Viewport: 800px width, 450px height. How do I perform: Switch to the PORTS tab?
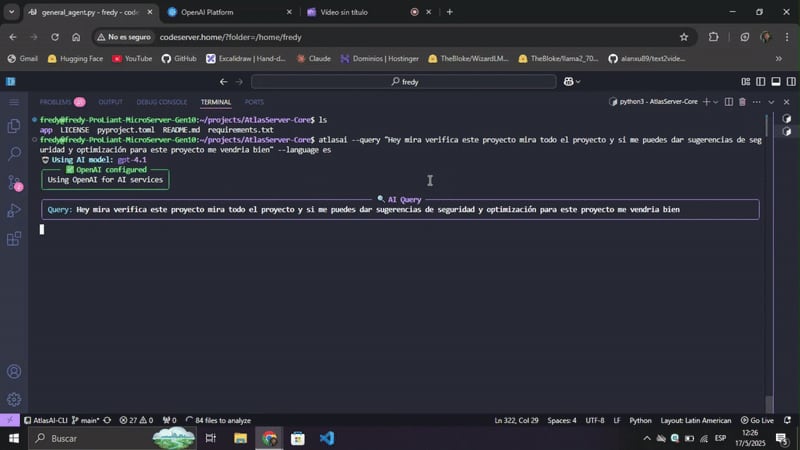pyautogui.click(x=254, y=102)
